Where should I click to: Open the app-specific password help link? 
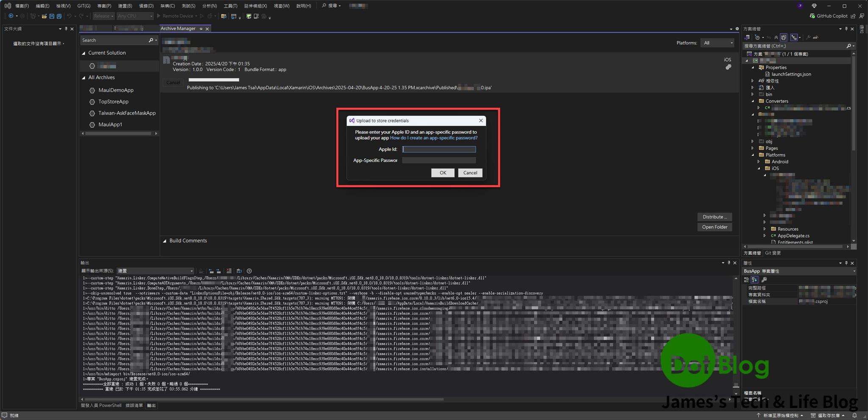tap(434, 138)
